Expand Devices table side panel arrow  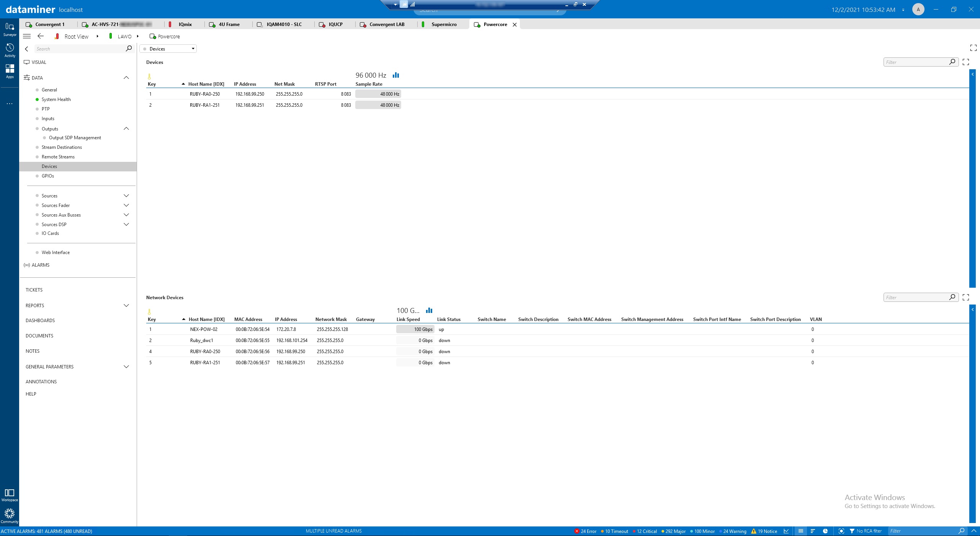972,74
